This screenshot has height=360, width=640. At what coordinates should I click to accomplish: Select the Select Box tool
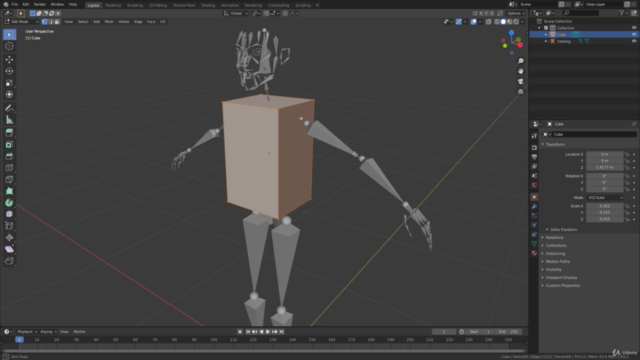(x=9, y=35)
